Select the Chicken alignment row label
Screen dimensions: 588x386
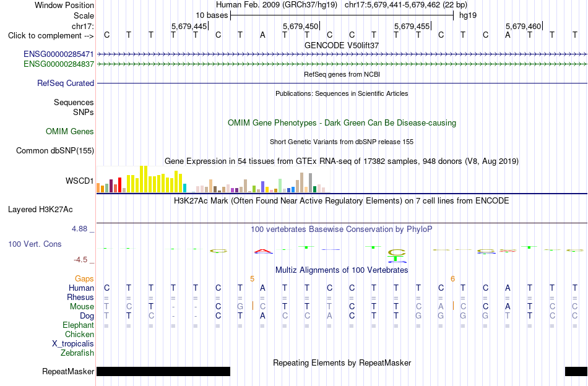point(79,334)
